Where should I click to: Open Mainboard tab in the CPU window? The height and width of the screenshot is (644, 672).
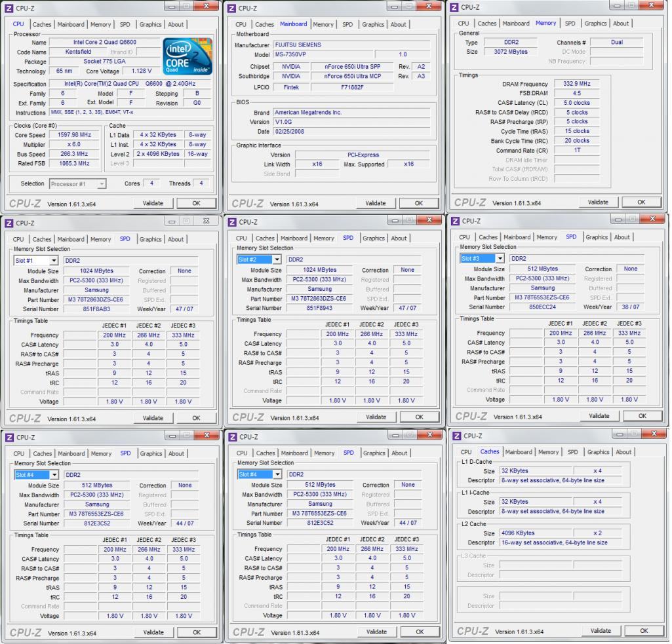point(71,24)
